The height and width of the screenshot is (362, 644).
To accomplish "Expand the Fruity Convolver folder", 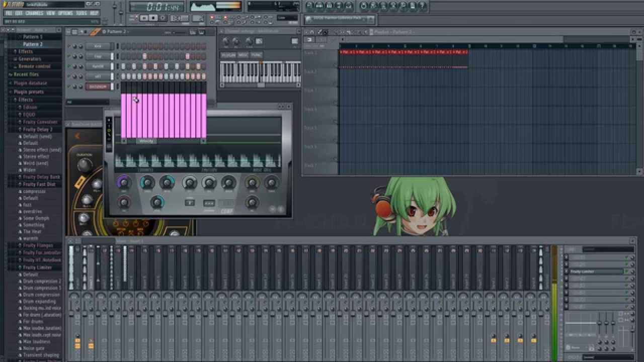I will click(x=40, y=122).
